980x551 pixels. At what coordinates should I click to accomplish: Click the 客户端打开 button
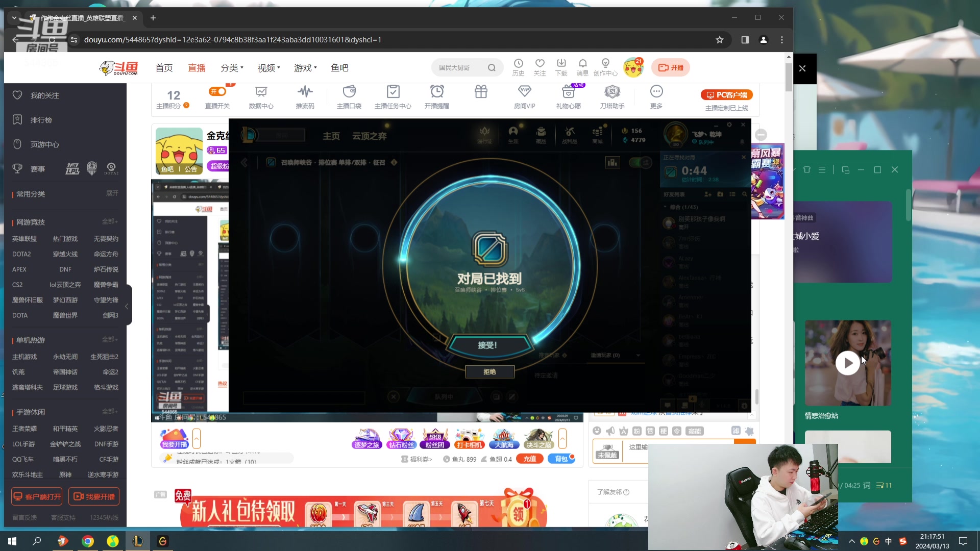coord(37,496)
